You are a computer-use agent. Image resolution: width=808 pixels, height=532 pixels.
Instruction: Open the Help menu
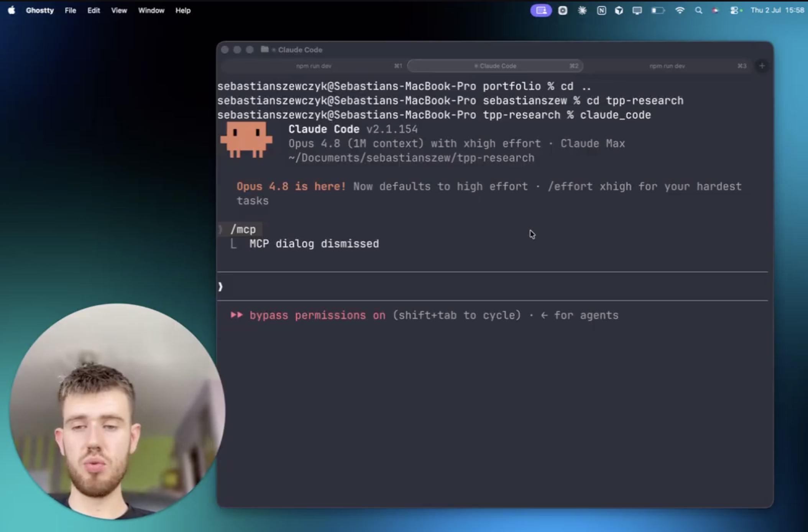tap(183, 10)
